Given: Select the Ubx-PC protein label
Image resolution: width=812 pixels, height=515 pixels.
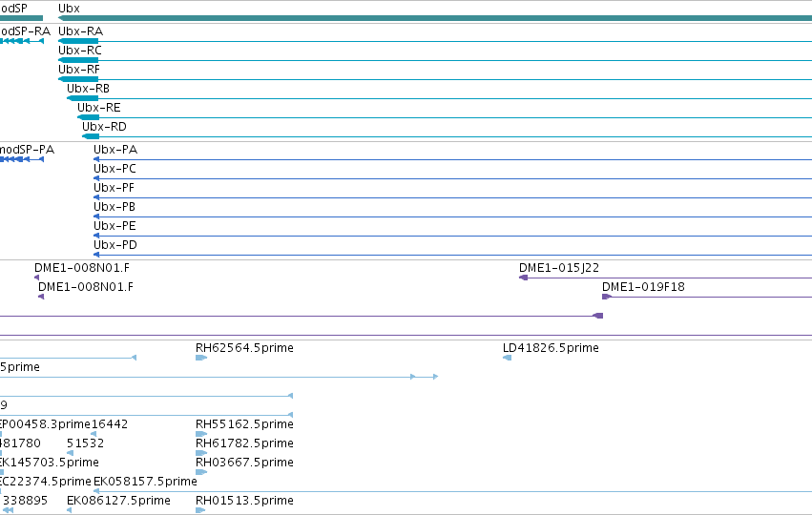Looking at the screenshot, I should click(115, 169).
